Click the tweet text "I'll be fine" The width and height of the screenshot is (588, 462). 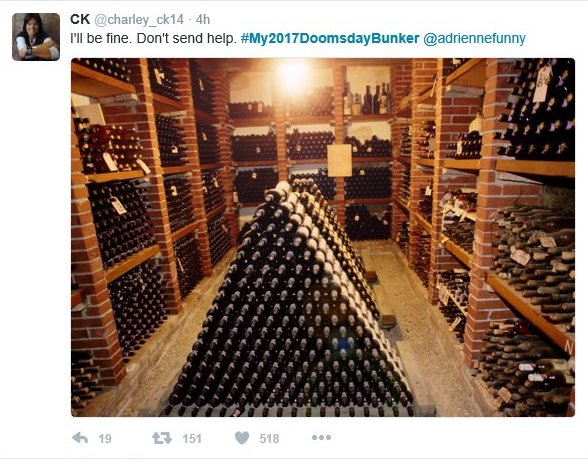[x=98, y=38]
